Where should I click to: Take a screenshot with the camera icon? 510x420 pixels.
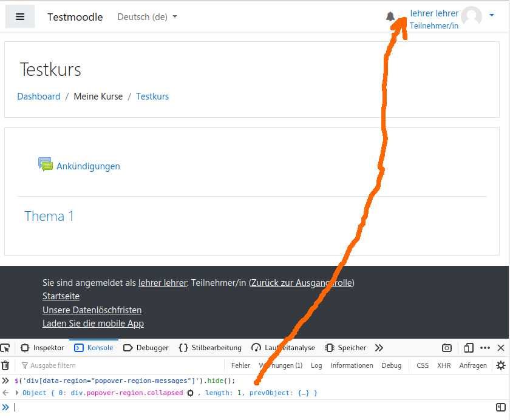447,348
